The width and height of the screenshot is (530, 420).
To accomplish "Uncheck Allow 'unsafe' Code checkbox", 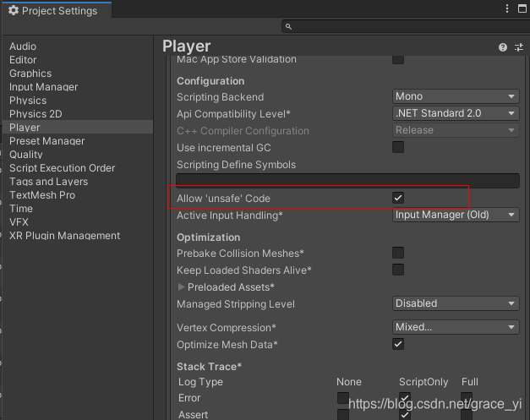I will pos(398,198).
